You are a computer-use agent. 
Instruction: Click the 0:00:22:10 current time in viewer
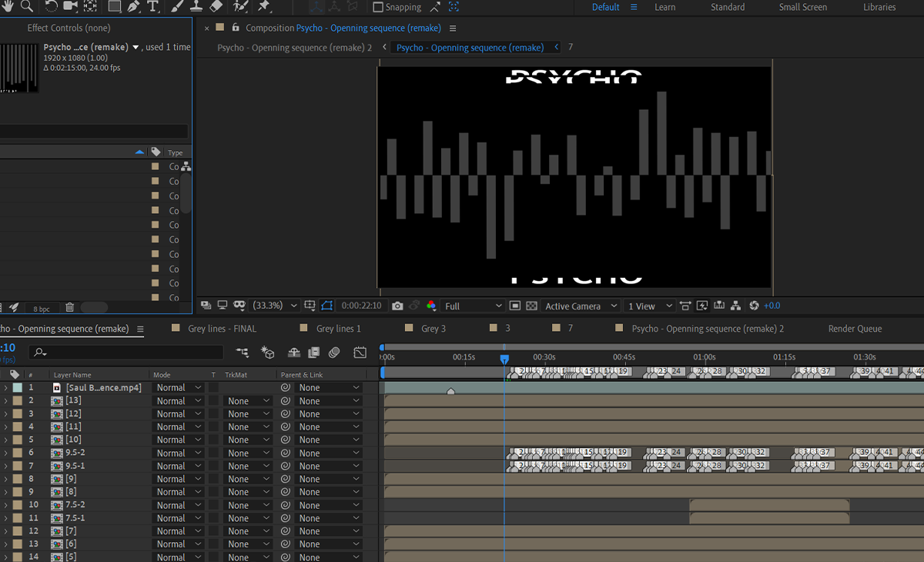pyautogui.click(x=362, y=306)
